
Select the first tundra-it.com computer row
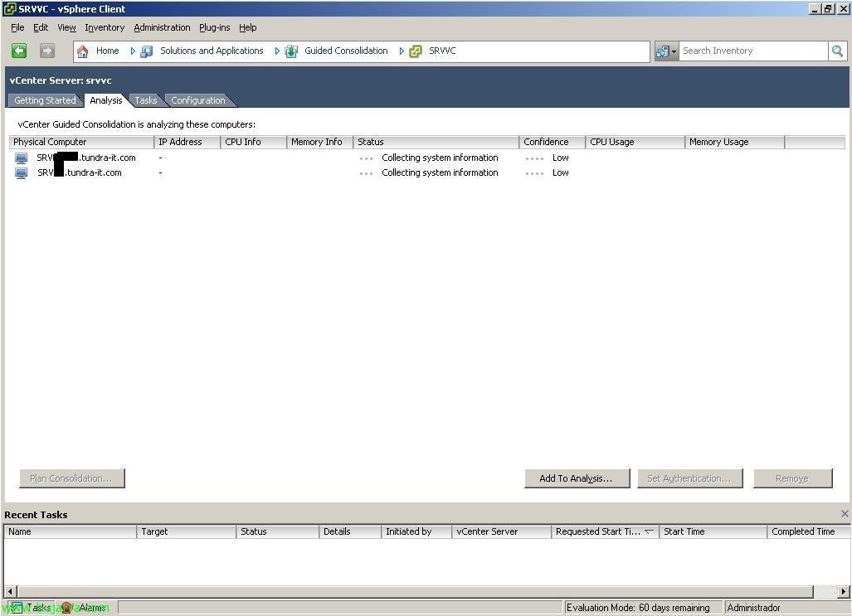426,158
